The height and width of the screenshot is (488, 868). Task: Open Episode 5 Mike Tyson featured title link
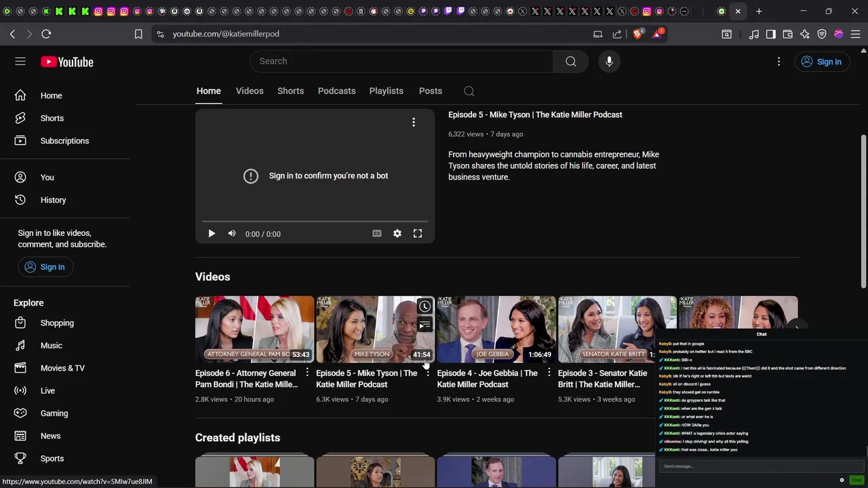tap(535, 115)
